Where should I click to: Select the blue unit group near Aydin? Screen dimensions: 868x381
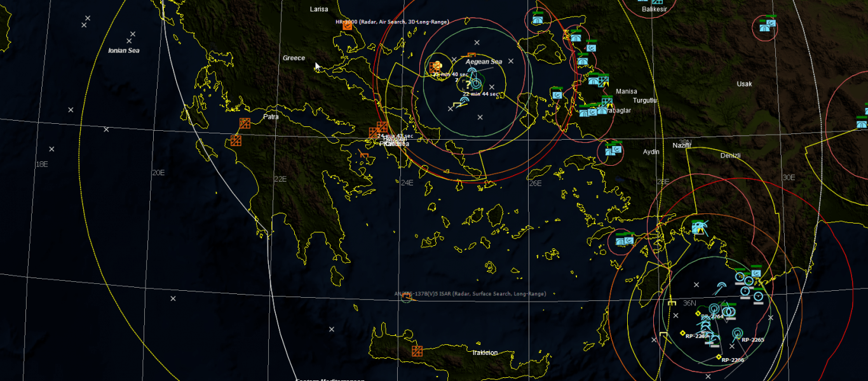coord(613,150)
